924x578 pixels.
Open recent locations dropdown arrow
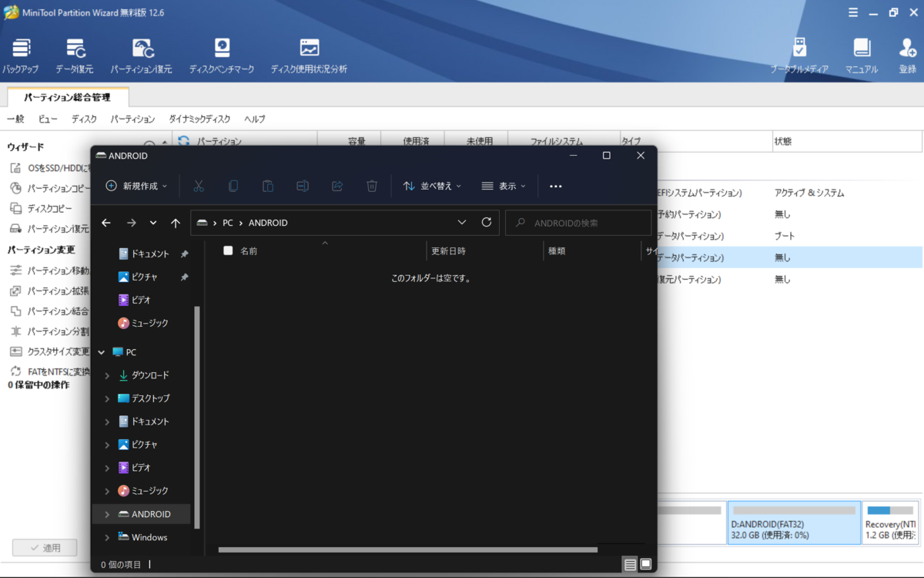pos(153,223)
